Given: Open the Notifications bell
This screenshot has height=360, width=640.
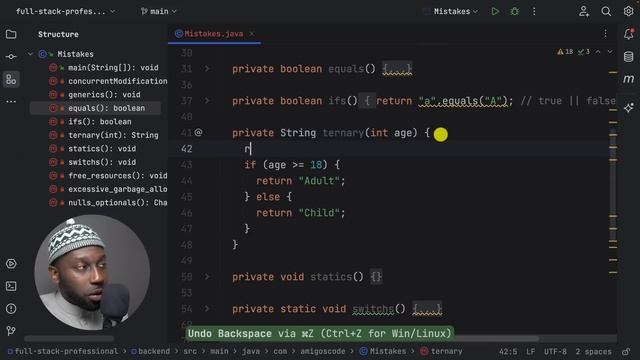Looking at the screenshot, I should (x=629, y=34).
